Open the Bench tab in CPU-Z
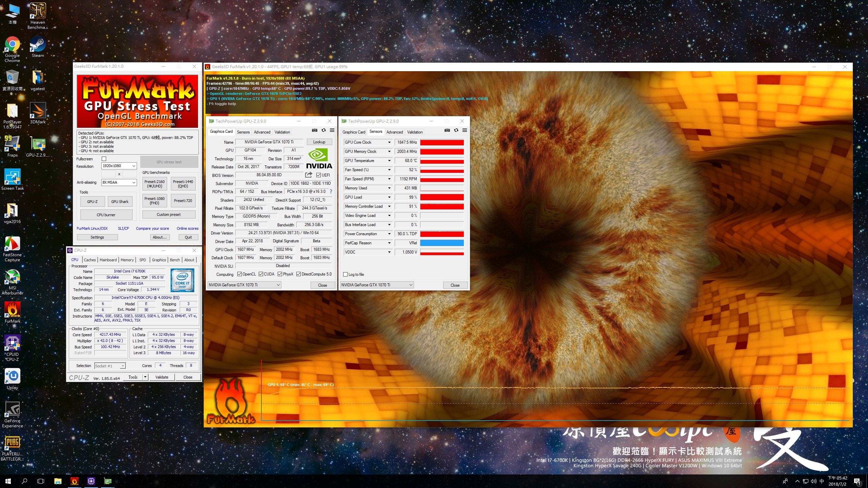This screenshot has width=868, height=488. coord(175,260)
